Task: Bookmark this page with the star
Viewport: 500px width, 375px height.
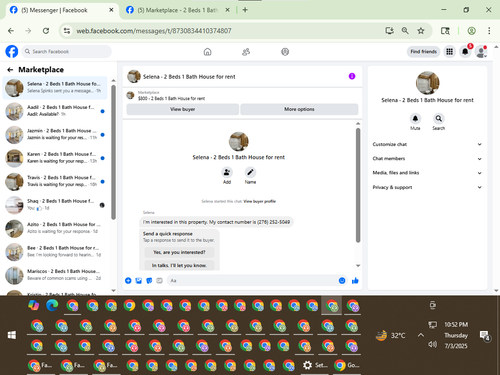Action: click(x=421, y=31)
